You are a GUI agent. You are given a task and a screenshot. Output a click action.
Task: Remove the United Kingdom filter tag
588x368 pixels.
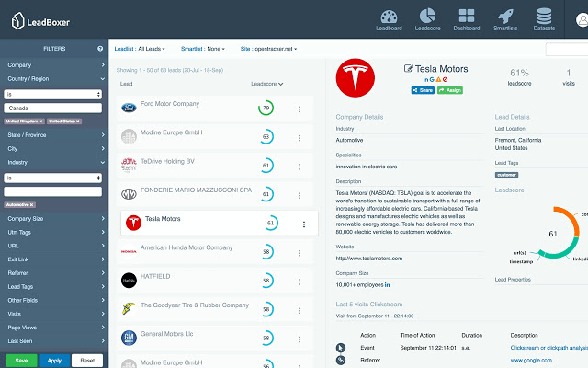point(40,121)
